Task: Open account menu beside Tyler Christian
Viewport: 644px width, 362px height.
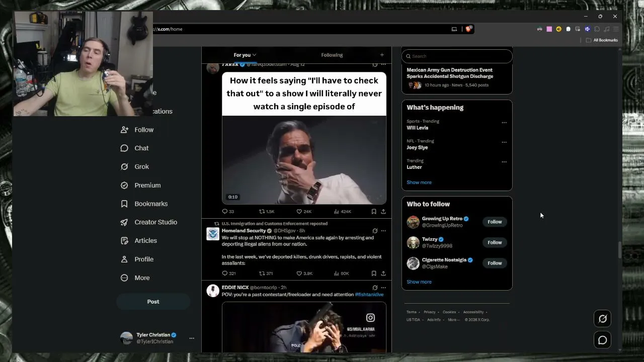Action: click(192, 338)
